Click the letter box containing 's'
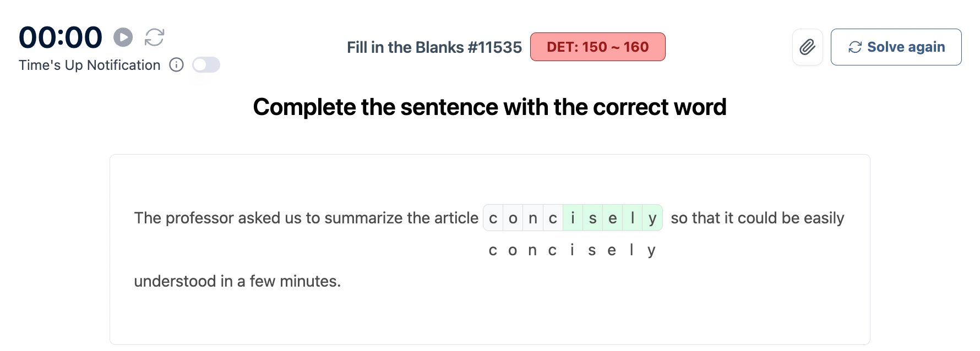This screenshot has width=980, height=351. click(592, 218)
